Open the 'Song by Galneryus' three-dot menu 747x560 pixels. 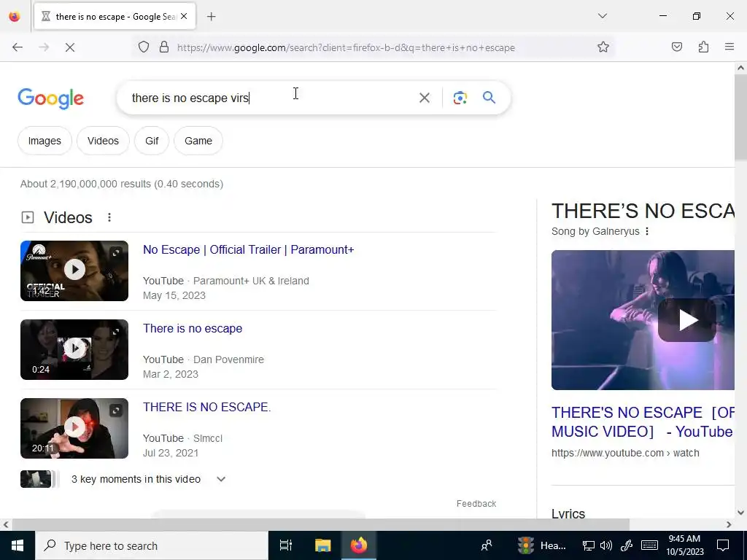tap(646, 231)
